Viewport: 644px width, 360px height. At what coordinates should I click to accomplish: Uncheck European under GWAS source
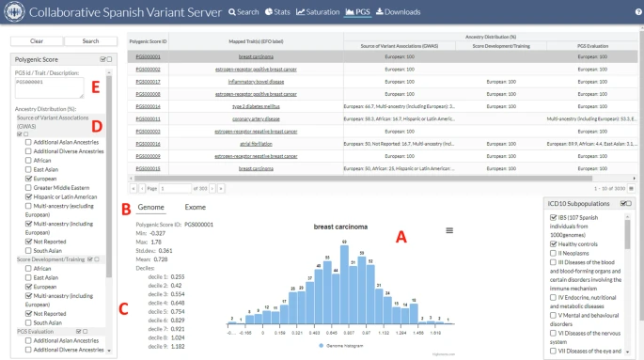pos(28,179)
